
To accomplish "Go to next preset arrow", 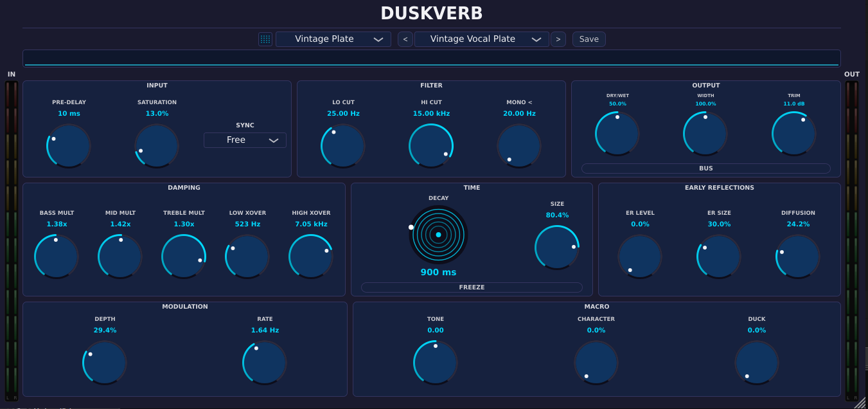I will tap(558, 39).
